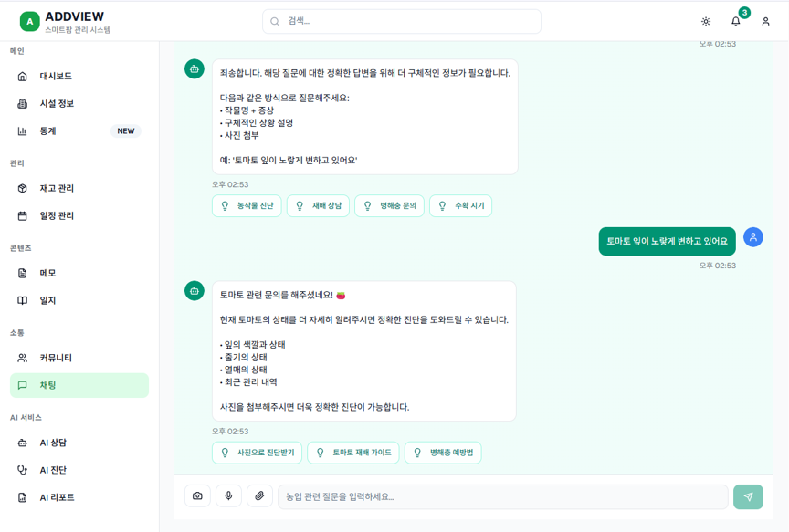Select the 병해충 문의 suggestion chip
This screenshot has height=532, width=789.
[x=389, y=205]
